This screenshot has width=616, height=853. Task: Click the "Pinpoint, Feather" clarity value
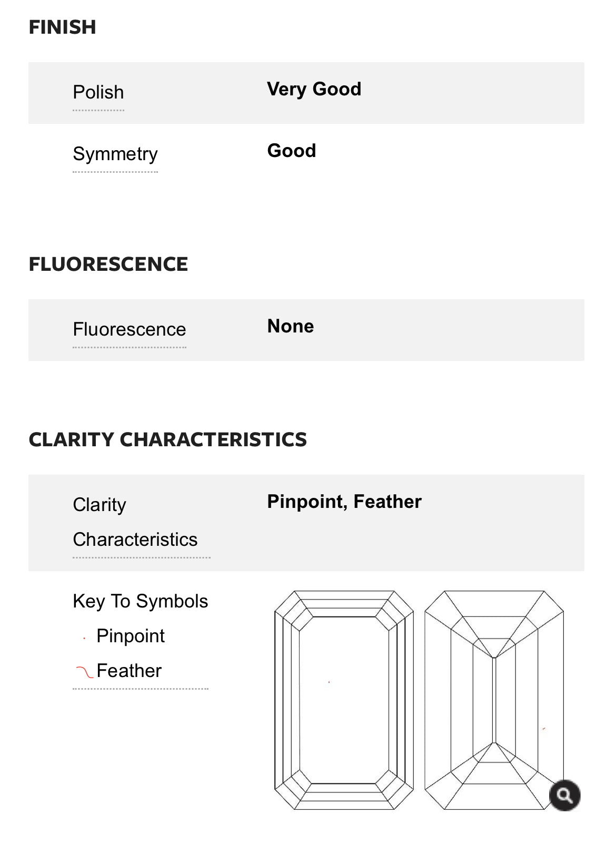pos(344,502)
